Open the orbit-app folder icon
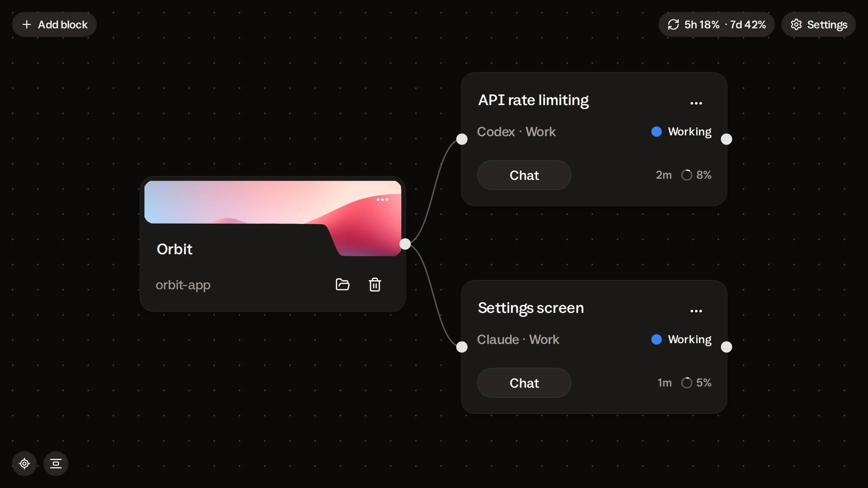 342,284
